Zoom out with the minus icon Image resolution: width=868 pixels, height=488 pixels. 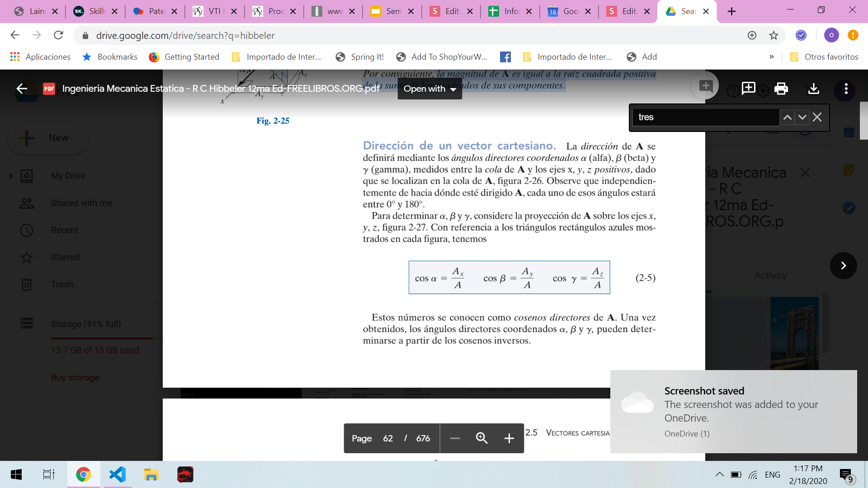tap(455, 438)
